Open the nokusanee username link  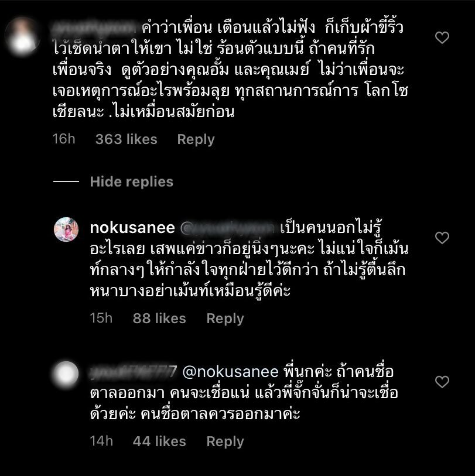132,228
